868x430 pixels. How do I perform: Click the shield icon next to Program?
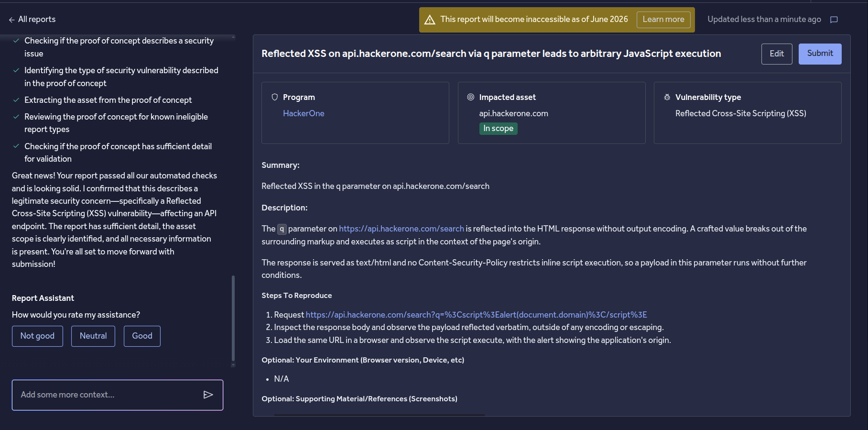coord(275,97)
